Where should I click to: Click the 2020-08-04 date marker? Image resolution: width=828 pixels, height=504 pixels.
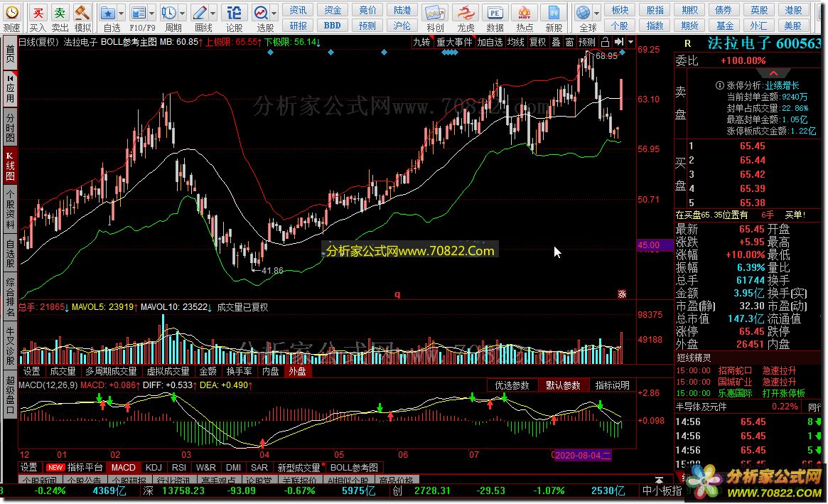point(583,455)
